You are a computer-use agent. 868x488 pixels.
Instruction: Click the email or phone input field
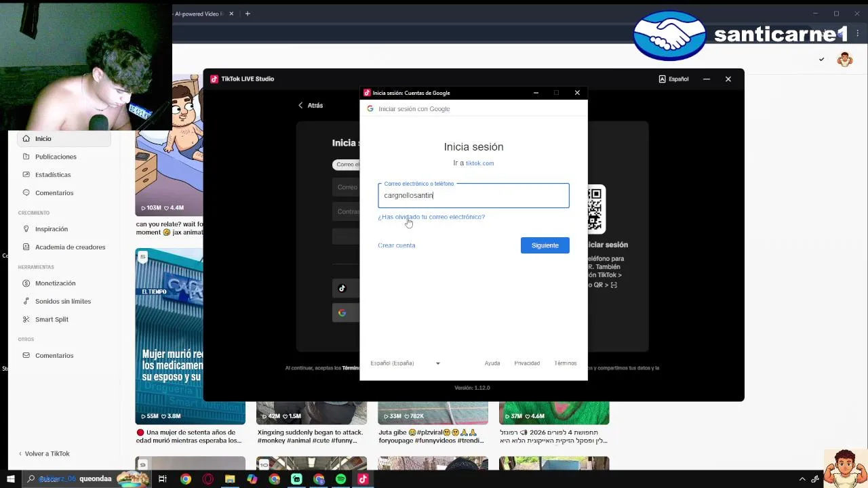tap(473, 195)
